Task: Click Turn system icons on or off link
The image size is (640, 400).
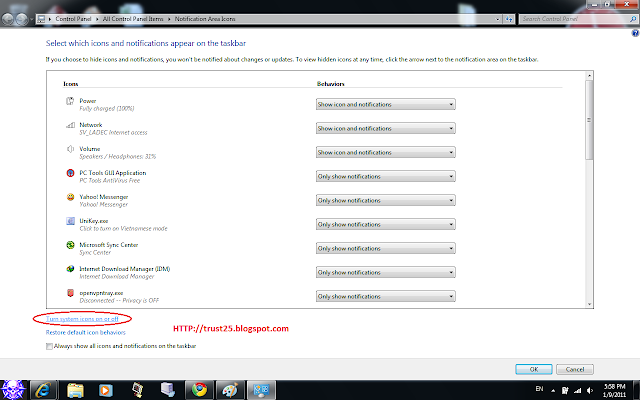Action: [82, 319]
